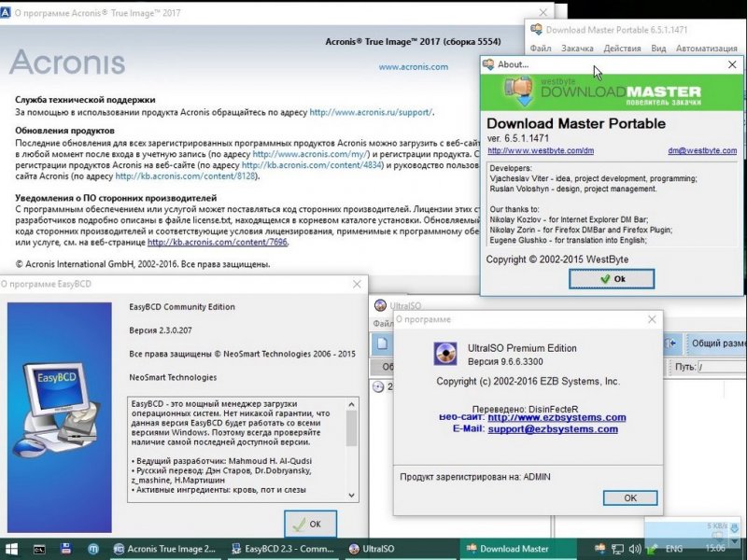Click the About dialog title icon
Screen dimensions: 747x560
coord(488,64)
